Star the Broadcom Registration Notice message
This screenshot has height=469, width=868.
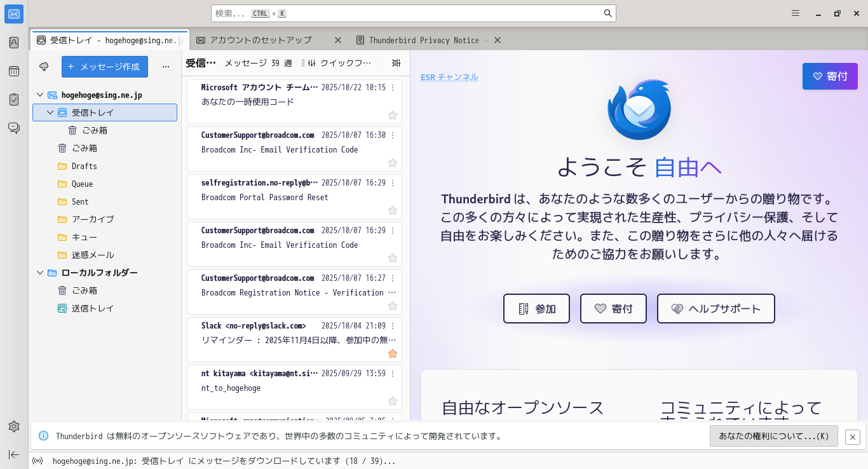pyautogui.click(x=393, y=306)
